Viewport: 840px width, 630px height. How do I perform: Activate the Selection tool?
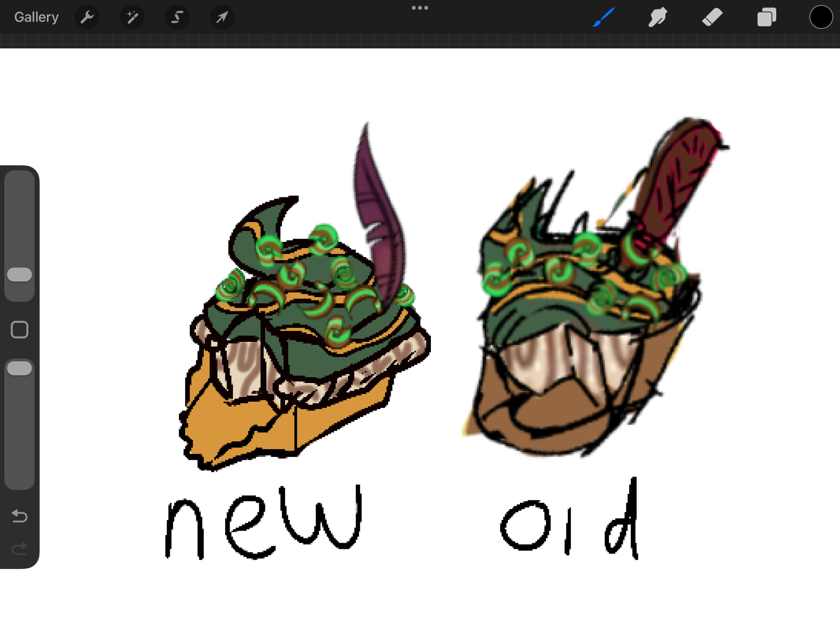click(x=177, y=17)
